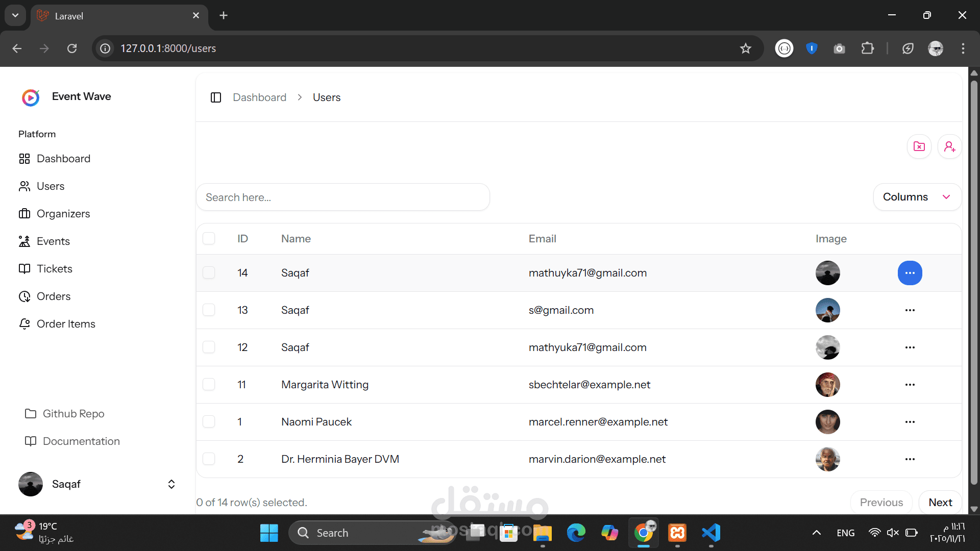Click the Event Wave logo

pos(31,97)
